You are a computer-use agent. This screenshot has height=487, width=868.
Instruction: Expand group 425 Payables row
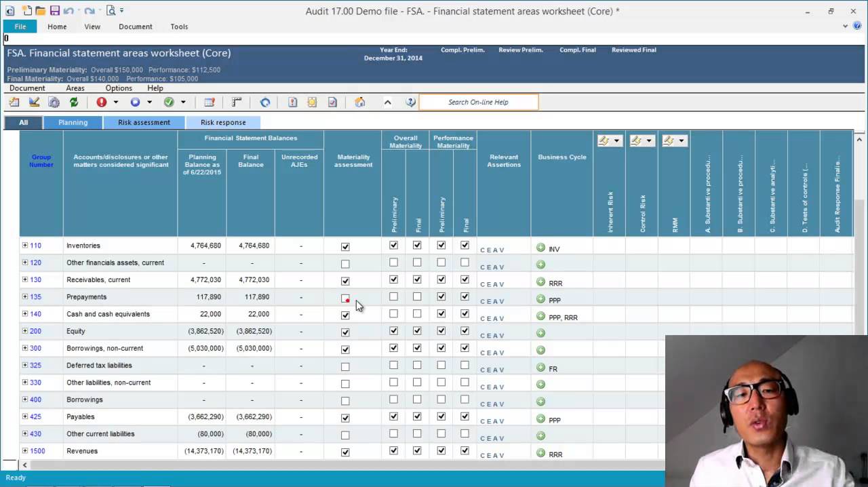[25, 416]
